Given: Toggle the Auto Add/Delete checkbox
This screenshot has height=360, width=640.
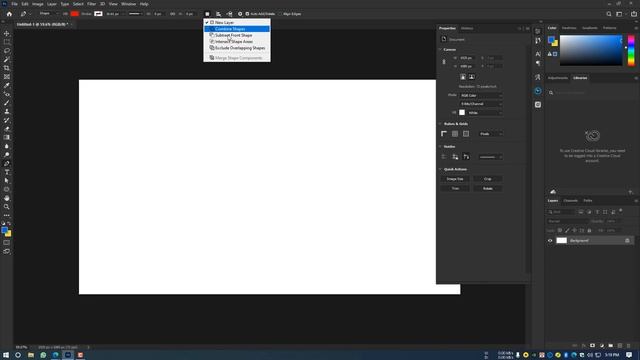Looking at the screenshot, I should coord(247,14).
